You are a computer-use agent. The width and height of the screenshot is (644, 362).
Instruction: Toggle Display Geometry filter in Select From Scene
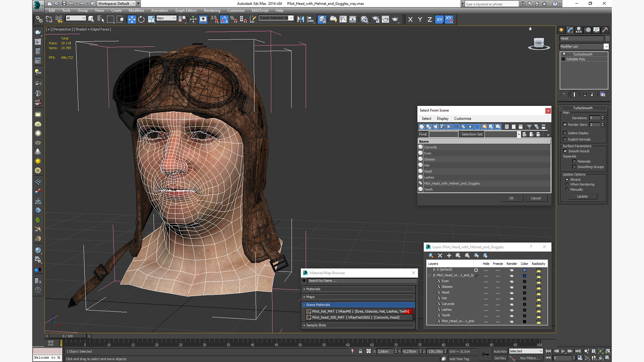[x=422, y=127]
